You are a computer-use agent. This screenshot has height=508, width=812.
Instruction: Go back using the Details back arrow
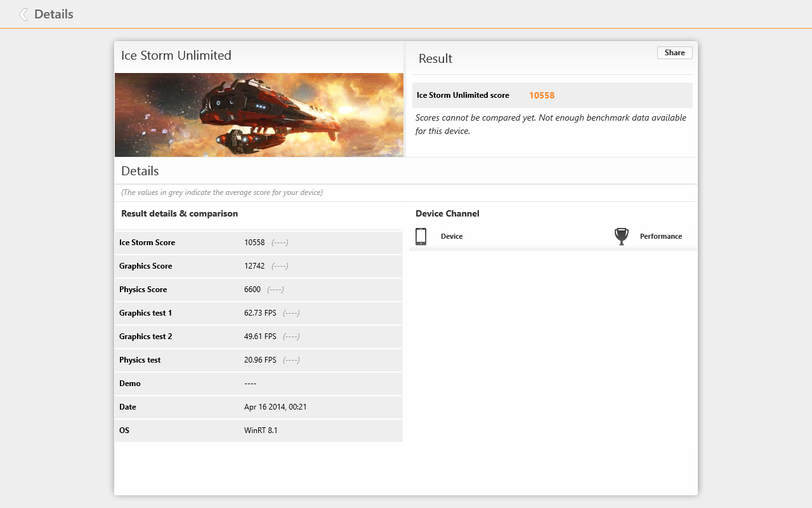23,14
